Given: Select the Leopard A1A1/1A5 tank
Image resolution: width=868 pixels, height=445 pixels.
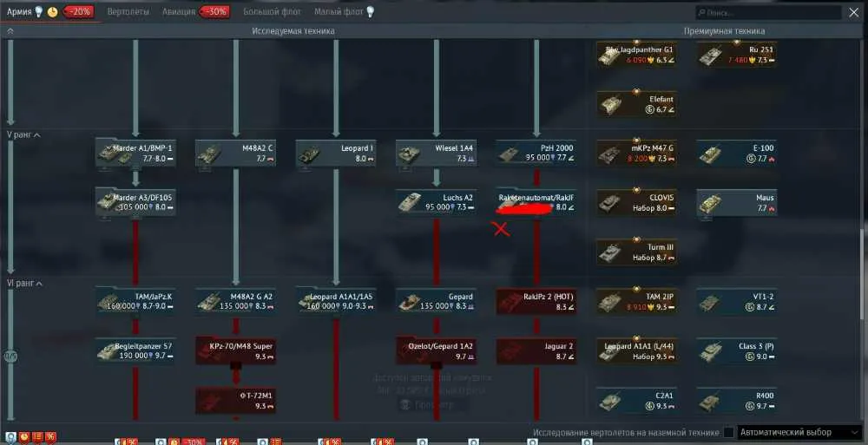Looking at the screenshot, I should [x=336, y=301].
